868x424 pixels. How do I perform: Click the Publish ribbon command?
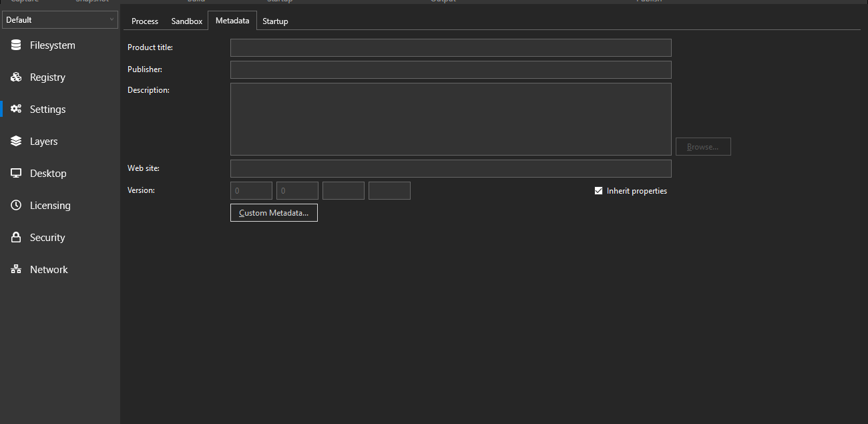point(648,1)
